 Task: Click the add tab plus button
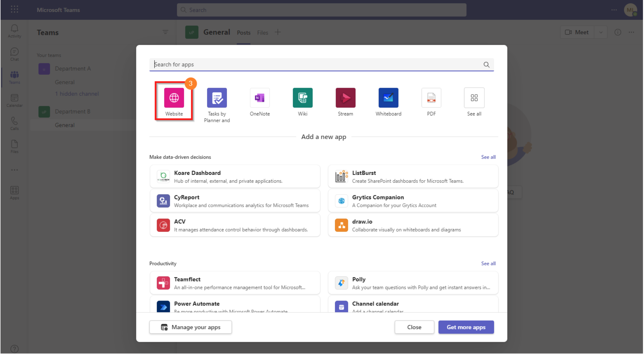click(277, 32)
